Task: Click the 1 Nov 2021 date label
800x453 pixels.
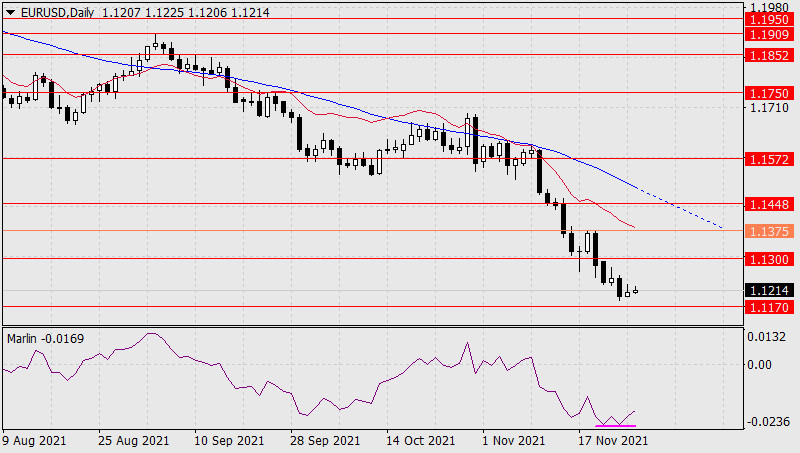Action: pyautogui.click(x=513, y=440)
